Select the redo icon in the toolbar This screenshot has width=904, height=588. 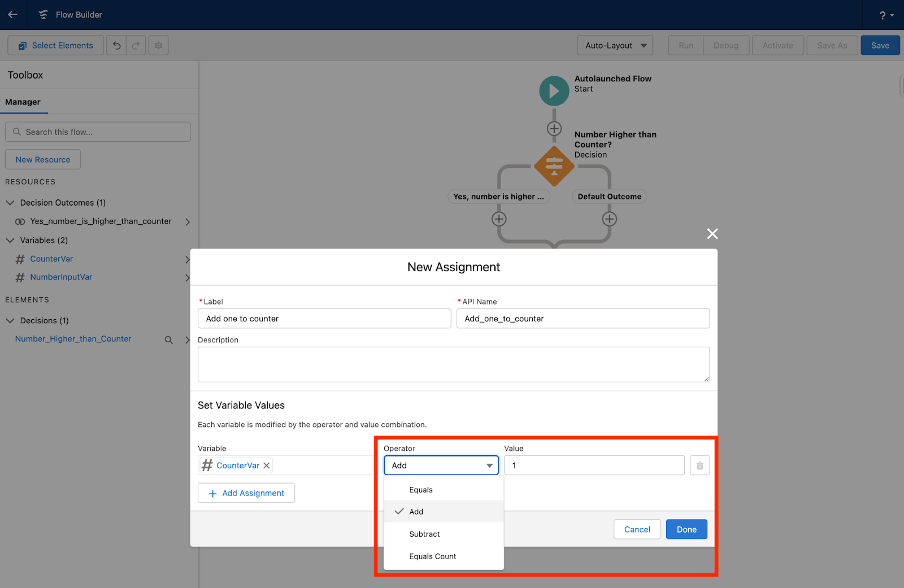click(136, 45)
